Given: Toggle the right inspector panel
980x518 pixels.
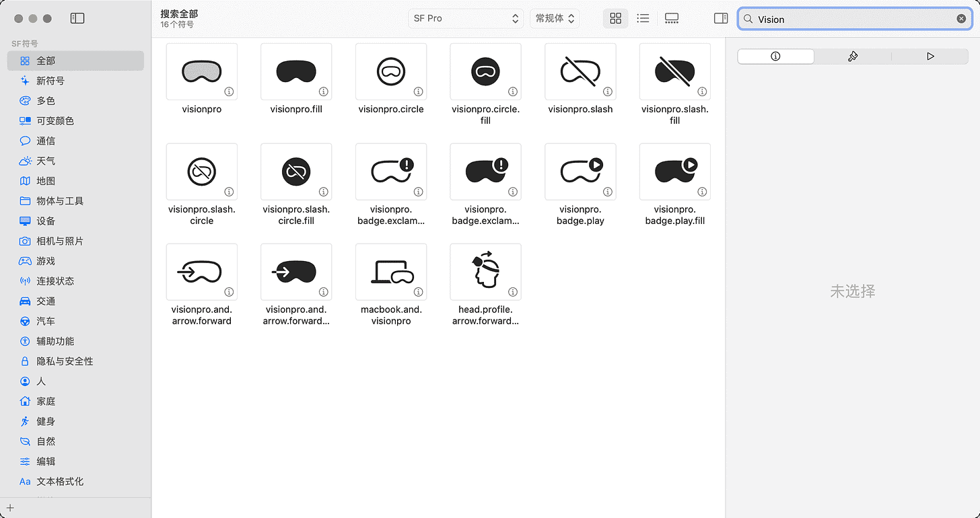Looking at the screenshot, I should [721, 18].
